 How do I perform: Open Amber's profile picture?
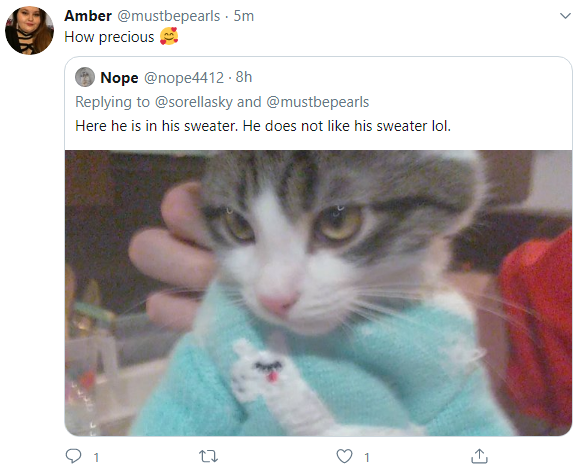(x=29, y=31)
